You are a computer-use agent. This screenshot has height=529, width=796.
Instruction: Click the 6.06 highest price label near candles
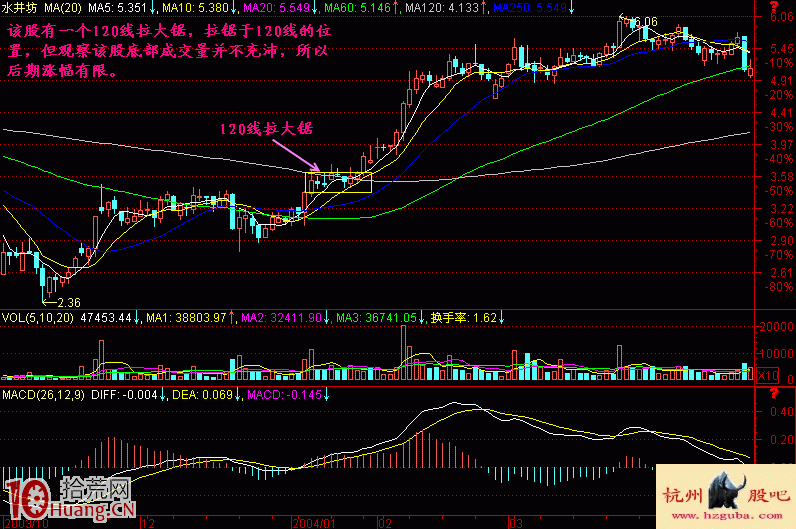click(646, 22)
